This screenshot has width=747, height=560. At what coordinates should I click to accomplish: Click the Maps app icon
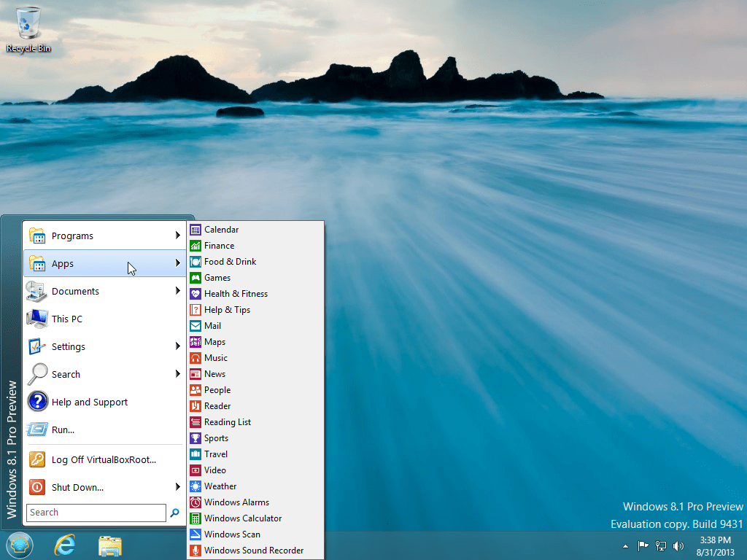tap(196, 342)
